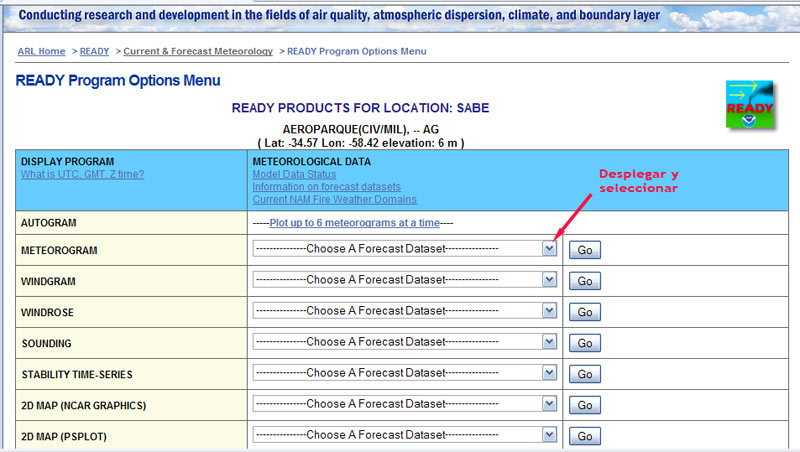The width and height of the screenshot is (800, 452).
Task: Open Current & Forecast Meteorology breadcrumb
Action: coord(198,52)
